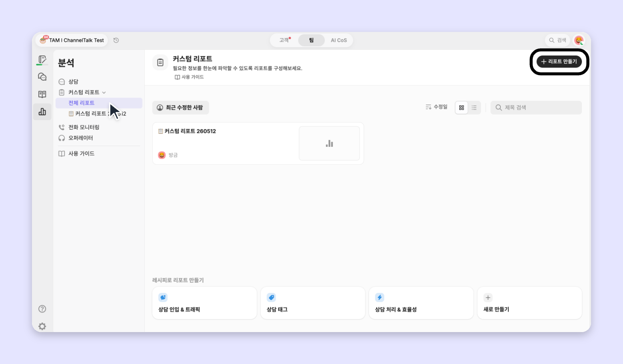The image size is (623, 364).
Task: Open the help question mark icon
Action: coord(42,309)
